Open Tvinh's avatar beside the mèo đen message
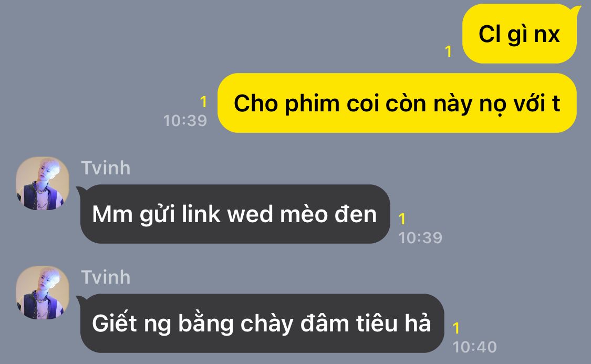This screenshot has height=364, width=591. tap(42, 183)
